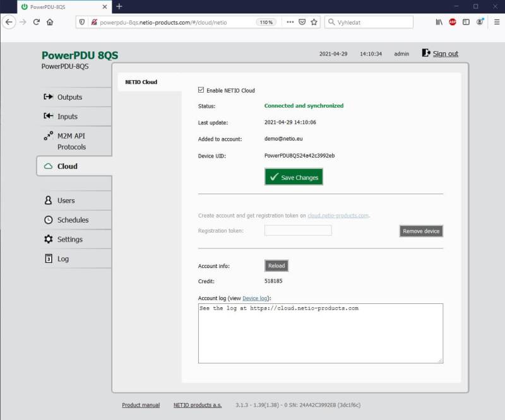Open the page actions ellipsis menu

point(290,21)
